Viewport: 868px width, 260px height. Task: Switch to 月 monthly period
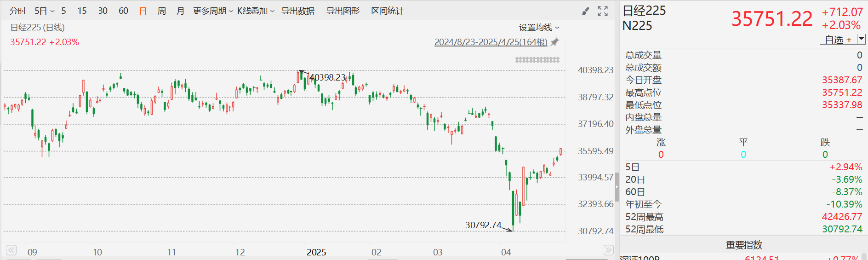pyautogui.click(x=180, y=11)
